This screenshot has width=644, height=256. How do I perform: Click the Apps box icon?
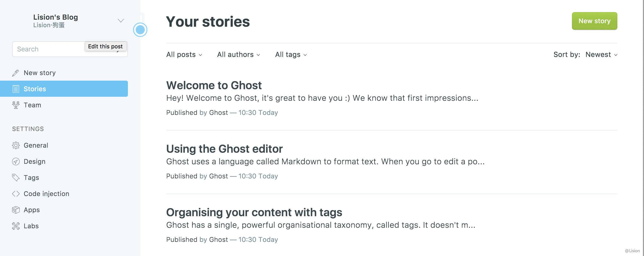16,210
